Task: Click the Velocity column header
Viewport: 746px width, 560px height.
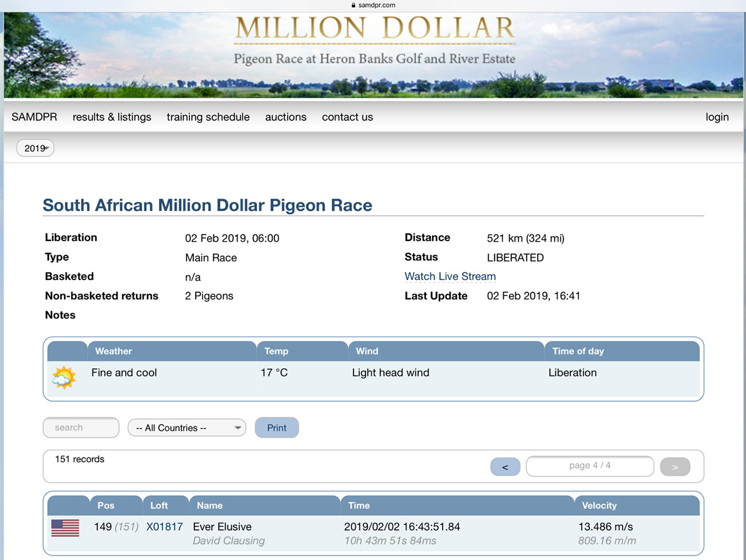Action: click(599, 505)
